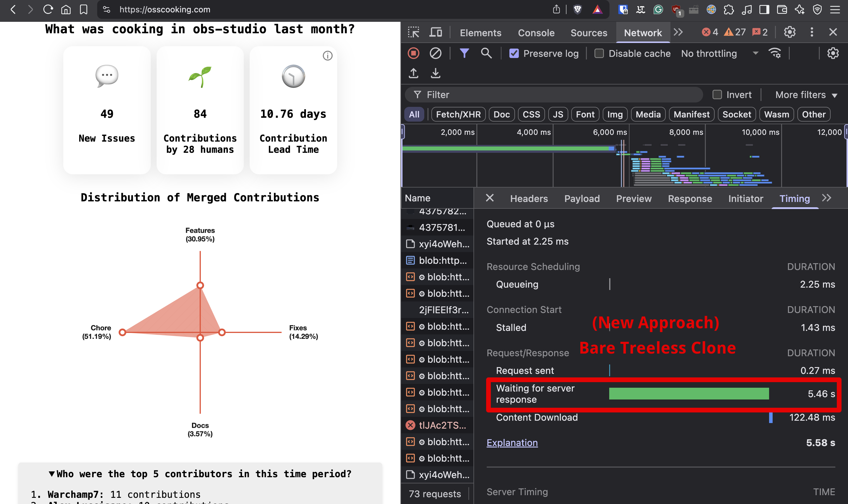Filter requests by Doc type
848x504 pixels.
point(502,115)
